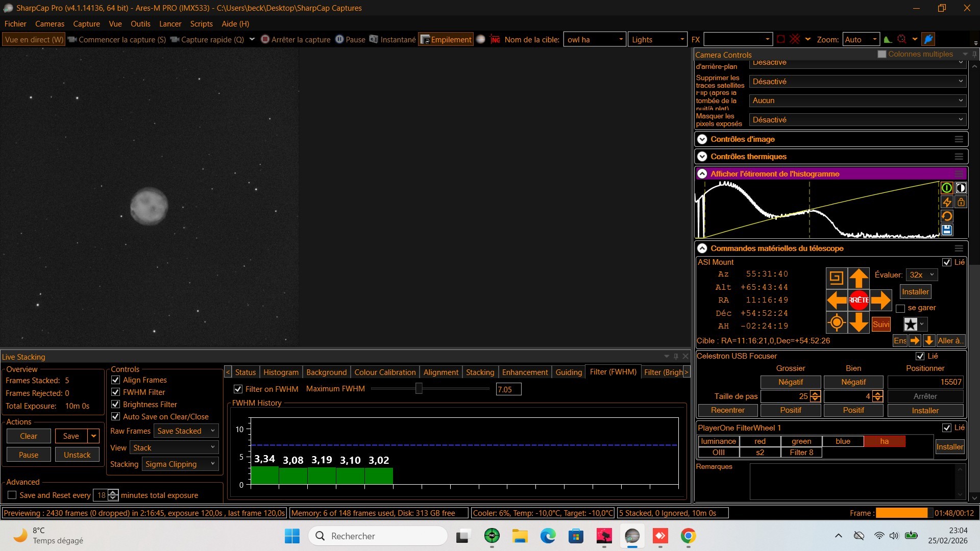Toggle the Filter on FWHM checkbox
The image size is (980, 551).
tap(238, 389)
